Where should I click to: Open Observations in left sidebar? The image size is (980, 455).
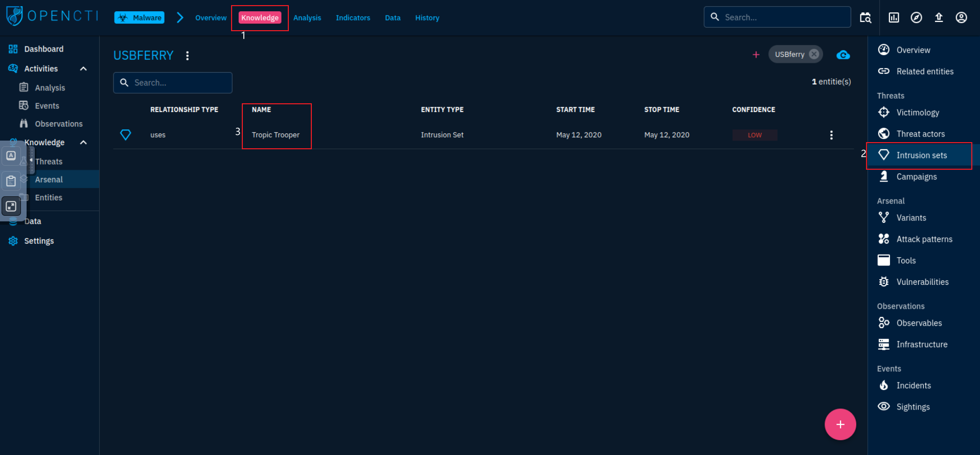(x=59, y=124)
